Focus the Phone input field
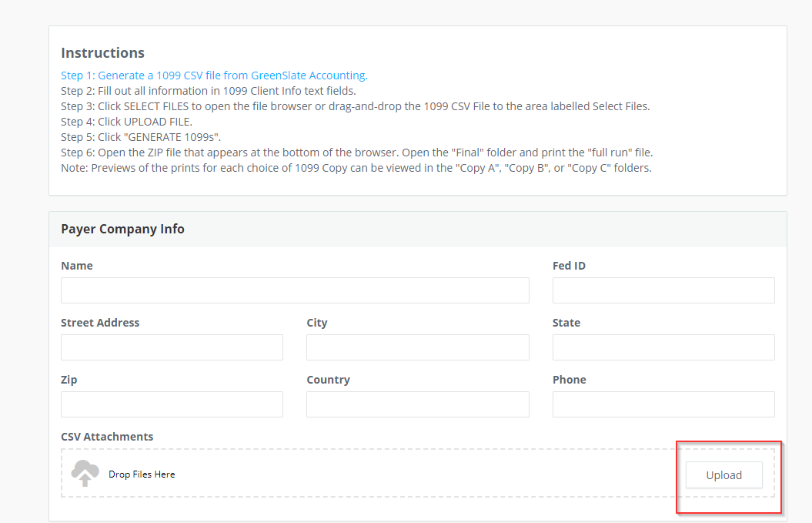The image size is (812, 523). point(663,404)
